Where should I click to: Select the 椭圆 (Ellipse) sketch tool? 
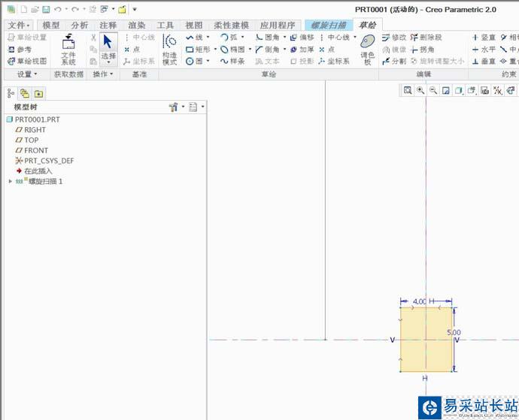click(x=232, y=50)
